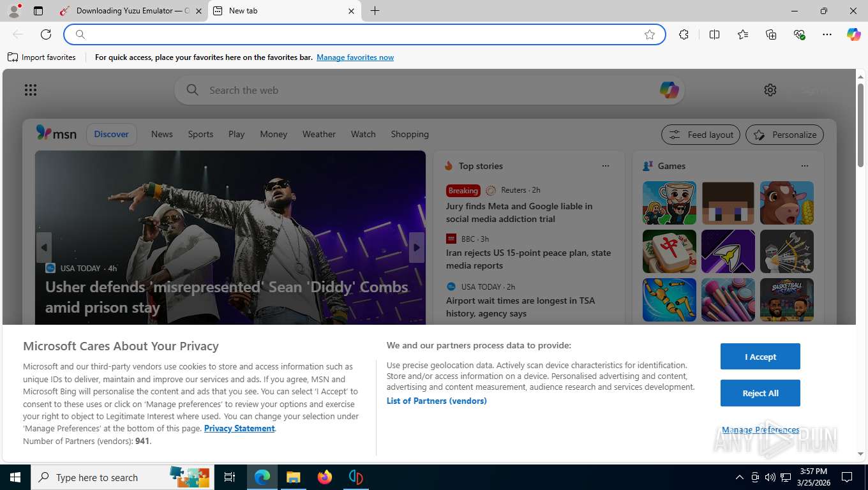Open the cow and corn game thumbnail
This screenshot has width=868, height=490.
[x=787, y=203]
